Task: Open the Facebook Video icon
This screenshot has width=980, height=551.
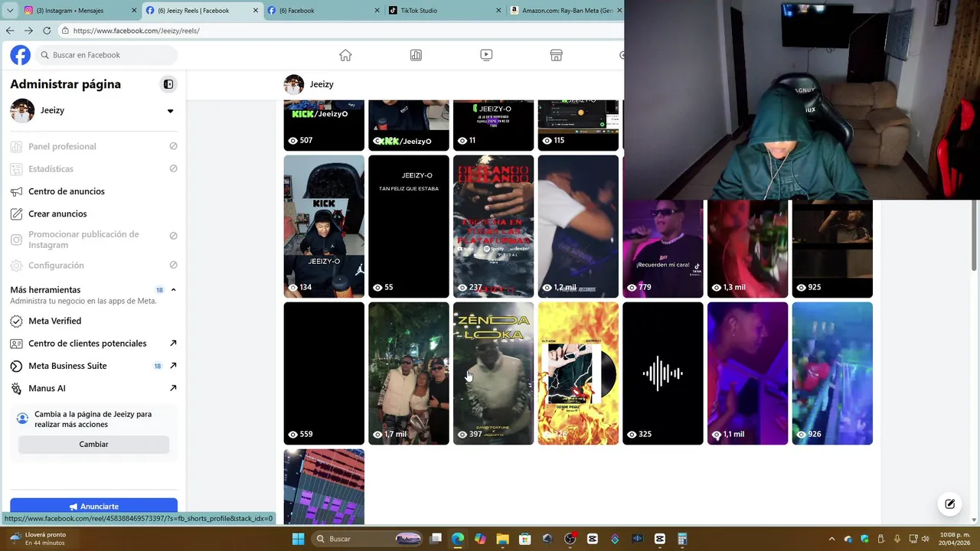Action: point(486,55)
